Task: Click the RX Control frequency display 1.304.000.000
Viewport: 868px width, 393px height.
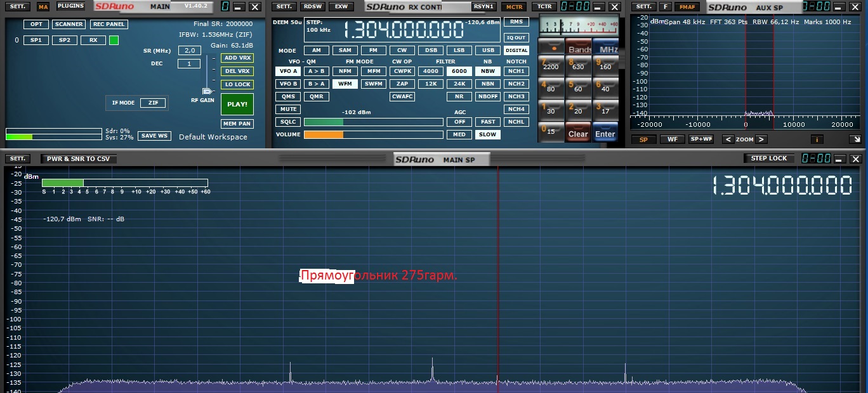Action: point(403,30)
